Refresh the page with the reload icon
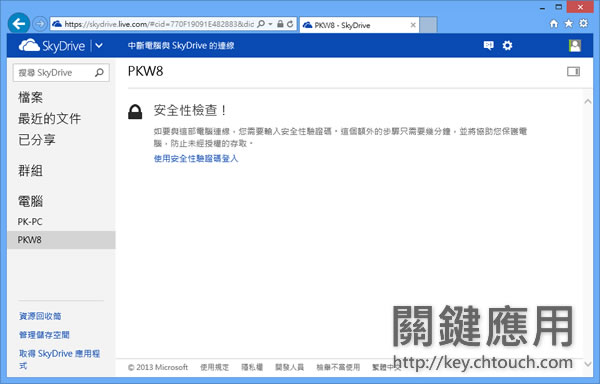The width and height of the screenshot is (600, 384). click(290, 24)
